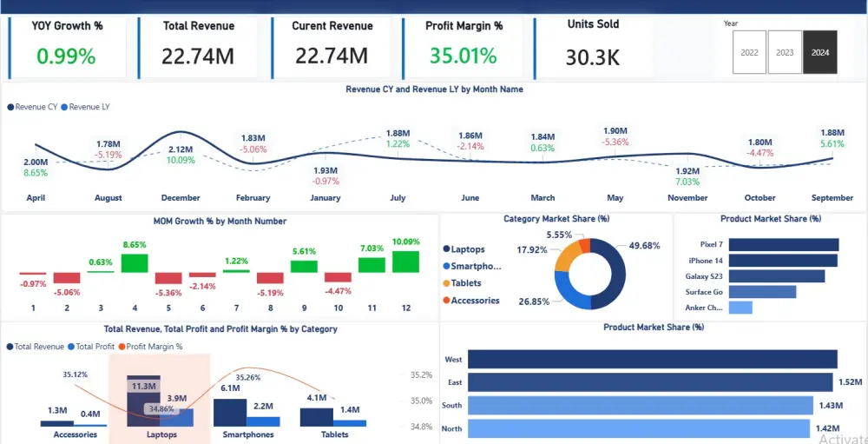The image size is (868, 444).
Task: Click the Total Revenue card value 22.74M
Action: click(198, 56)
